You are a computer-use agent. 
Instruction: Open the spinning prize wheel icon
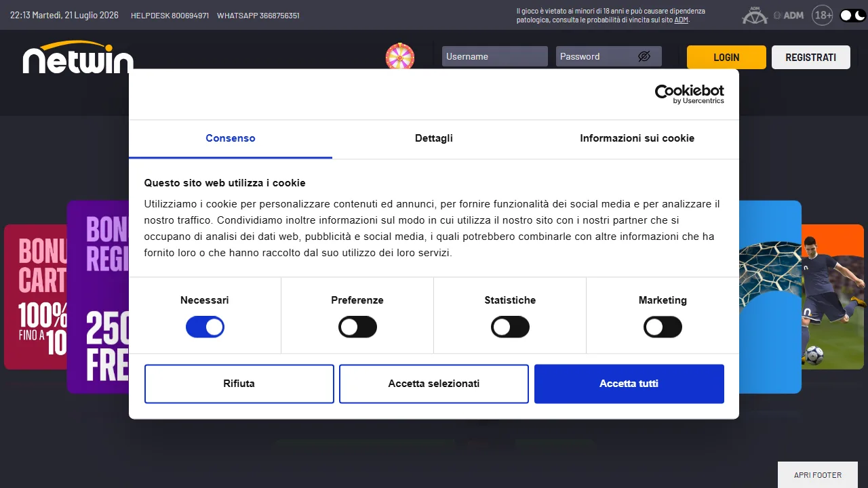[x=400, y=57]
